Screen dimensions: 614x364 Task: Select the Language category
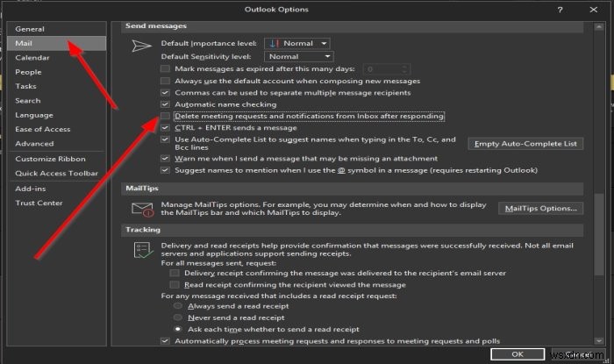pos(56,115)
